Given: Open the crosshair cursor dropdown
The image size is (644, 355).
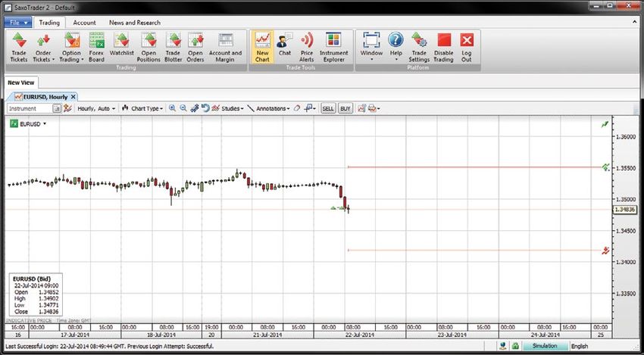Looking at the screenshot, I should [310, 108].
